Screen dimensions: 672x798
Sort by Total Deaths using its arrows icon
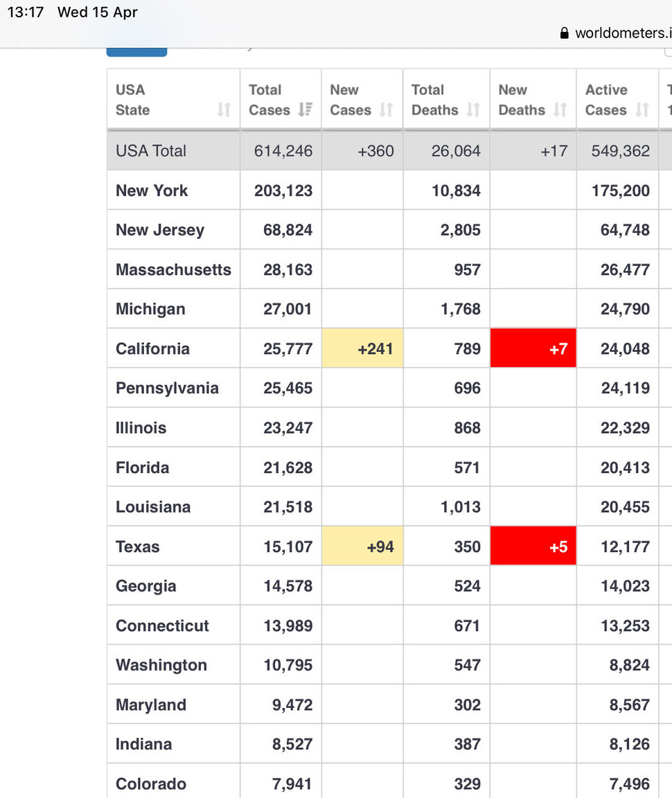coord(473,109)
